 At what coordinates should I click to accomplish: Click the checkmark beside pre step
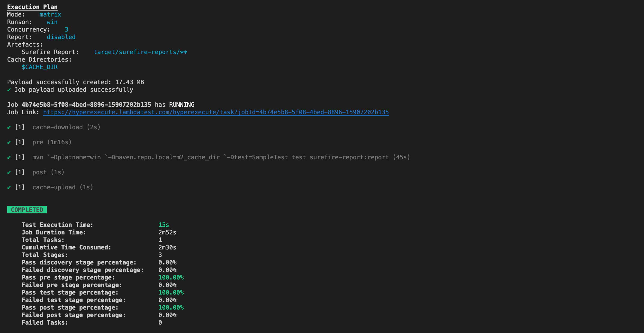tap(9, 142)
